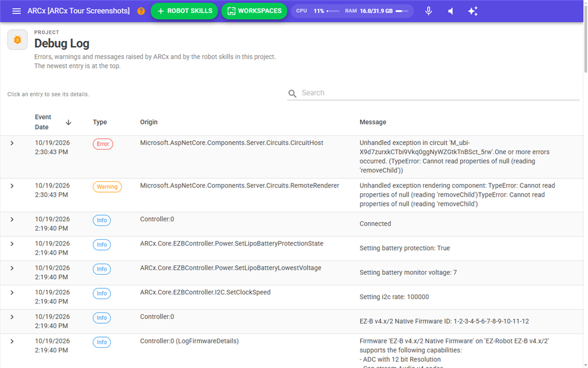Viewport: 588px width, 368px height.
Task: Click Info badge on SetLipoBatteryProtectionState row
Action: point(102,244)
